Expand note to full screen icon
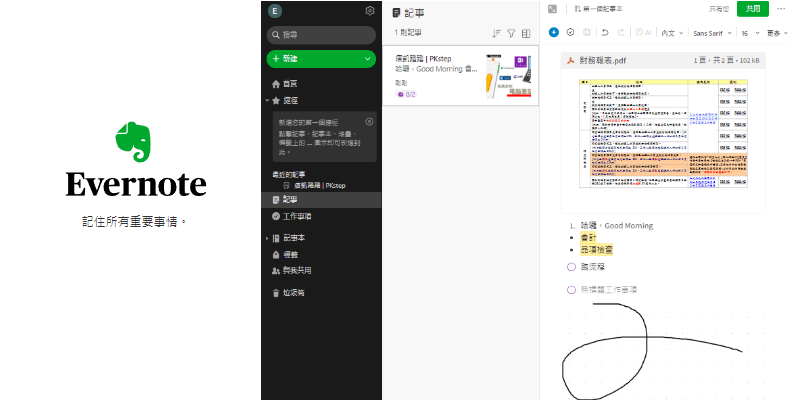 [x=552, y=9]
